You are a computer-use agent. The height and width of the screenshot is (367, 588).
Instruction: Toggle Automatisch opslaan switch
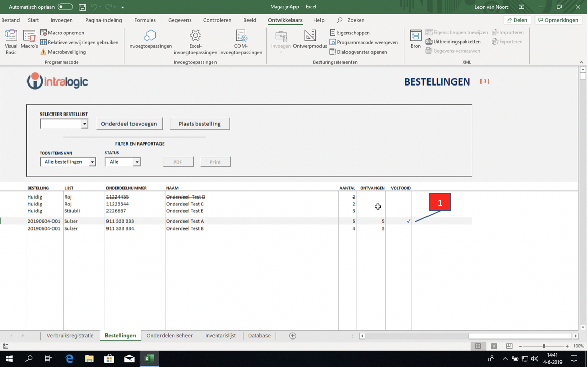(x=65, y=7)
